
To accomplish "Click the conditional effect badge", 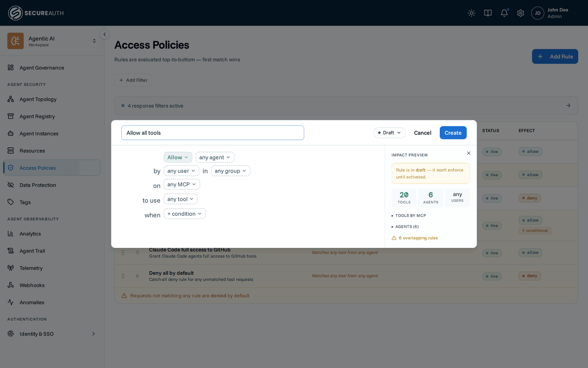I will (x=535, y=231).
